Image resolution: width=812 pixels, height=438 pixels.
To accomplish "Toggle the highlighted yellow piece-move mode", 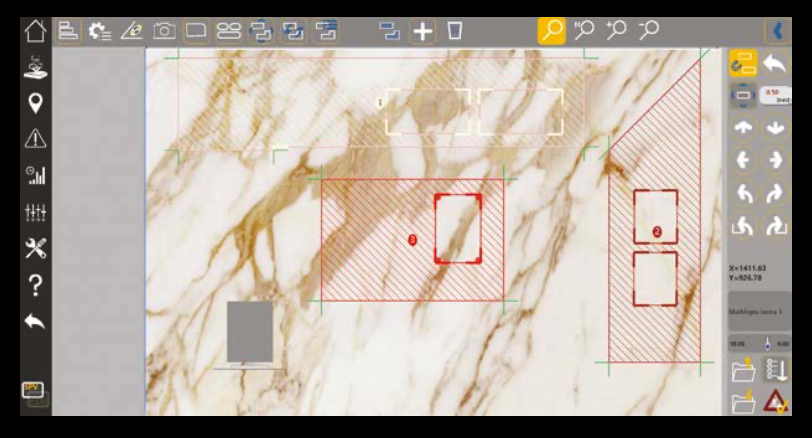I will tap(743, 64).
